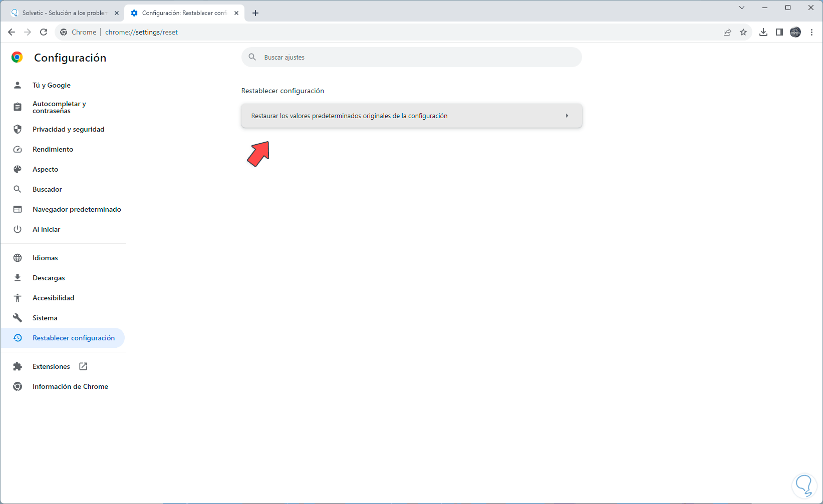Click the Configuración page title
The width and height of the screenshot is (823, 504).
(70, 58)
